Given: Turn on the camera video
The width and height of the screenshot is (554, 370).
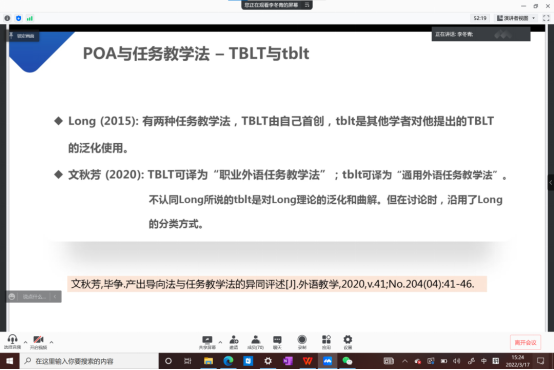Looking at the screenshot, I should pos(38,342).
